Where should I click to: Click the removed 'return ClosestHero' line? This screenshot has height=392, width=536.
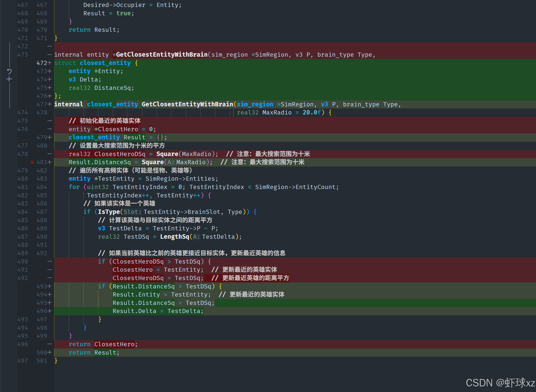point(103,344)
